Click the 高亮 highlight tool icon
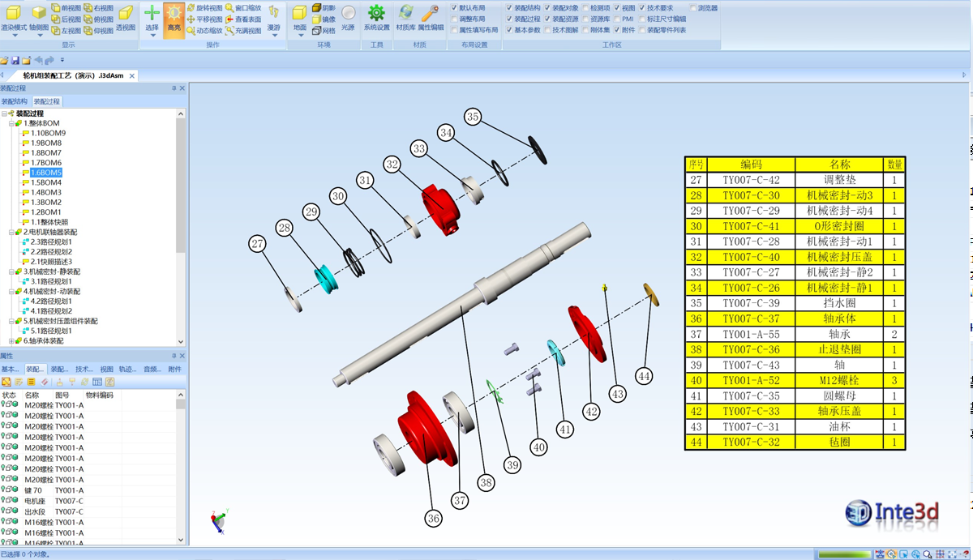This screenshot has height=560, width=973. pos(174,18)
